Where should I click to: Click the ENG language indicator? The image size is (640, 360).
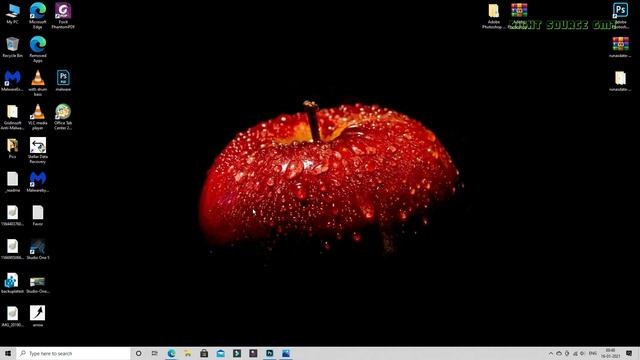click(x=593, y=353)
